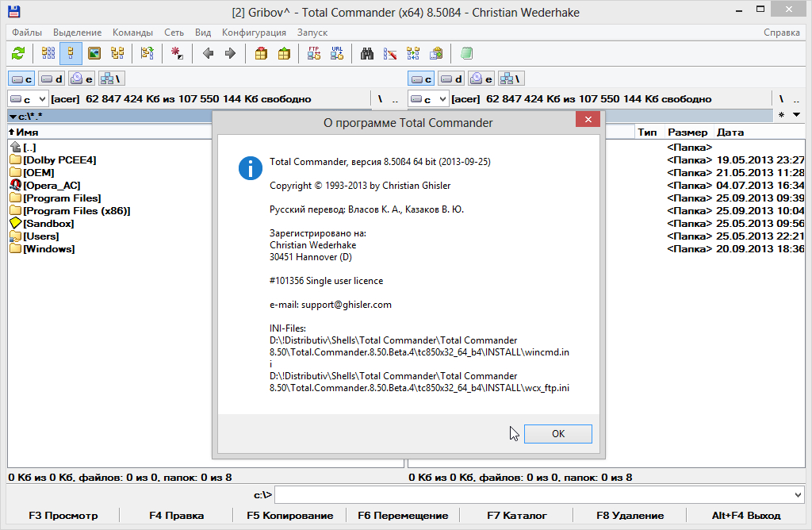Open the right panel drive dropdown
Image resolution: width=812 pixels, height=530 pixels.
click(x=428, y=99)
